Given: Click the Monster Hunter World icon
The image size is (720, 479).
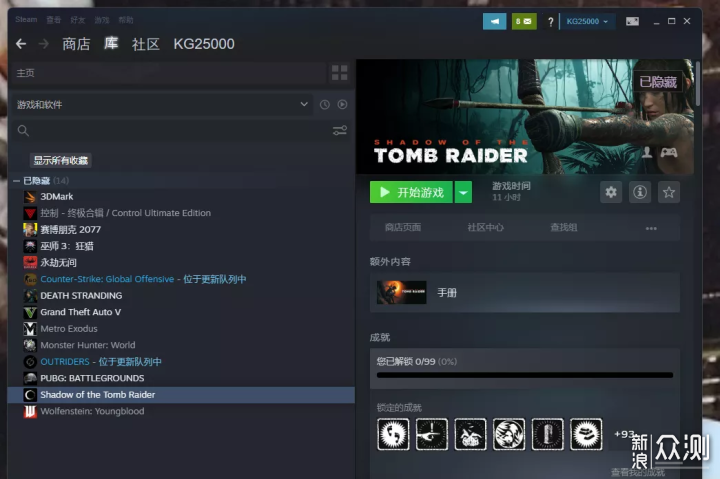Looking at the screenshot, I should point(30,345).
